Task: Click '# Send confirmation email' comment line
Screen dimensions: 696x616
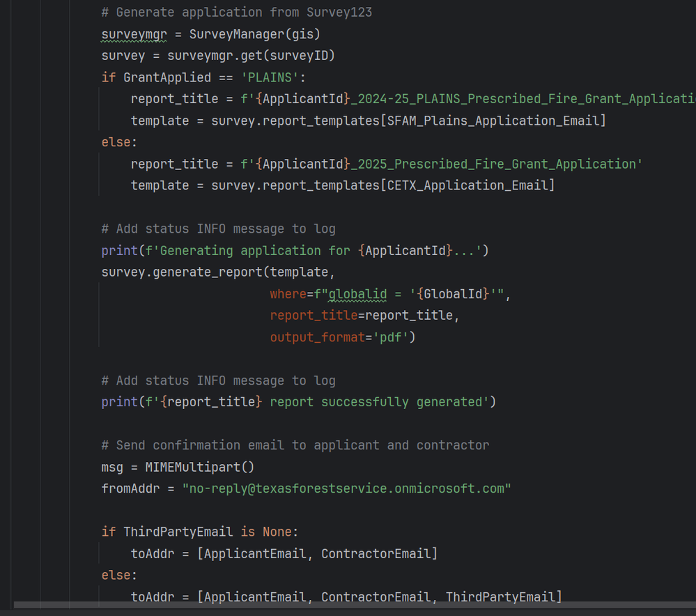Action: [295, 445]
